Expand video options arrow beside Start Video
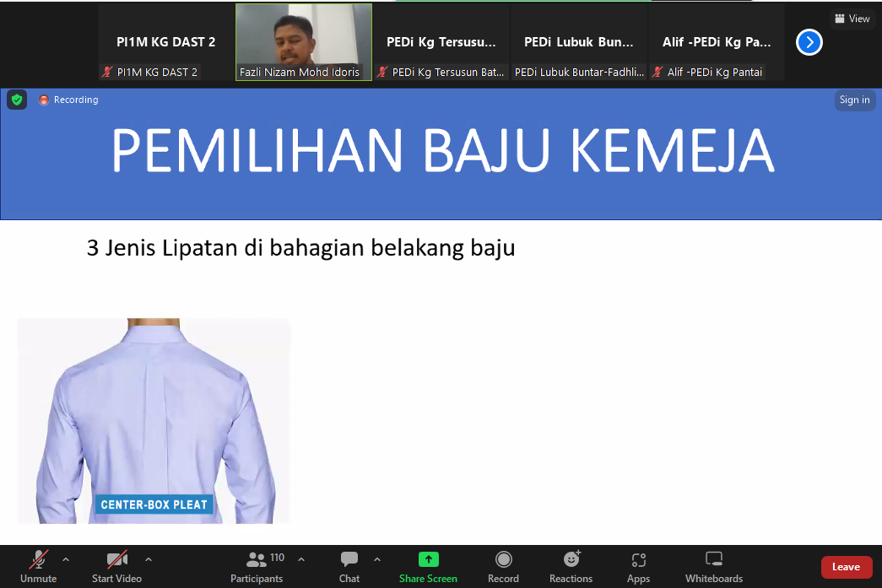 pos(149,558)
